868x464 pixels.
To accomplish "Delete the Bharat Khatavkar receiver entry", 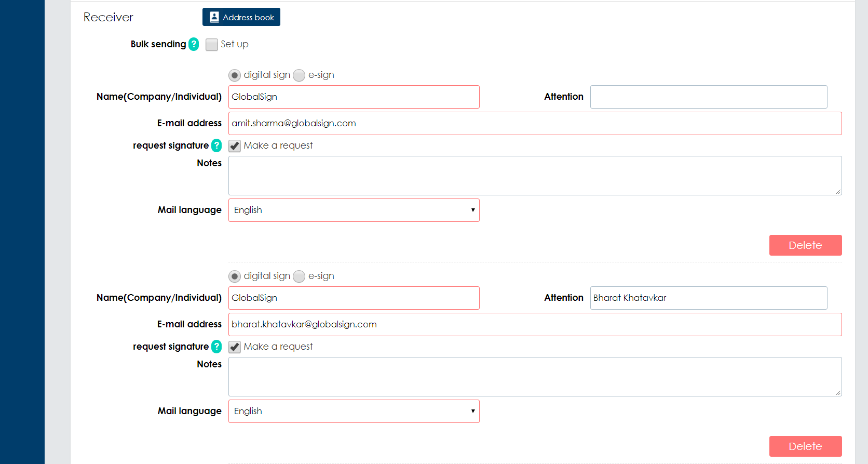I will [805, 446].
